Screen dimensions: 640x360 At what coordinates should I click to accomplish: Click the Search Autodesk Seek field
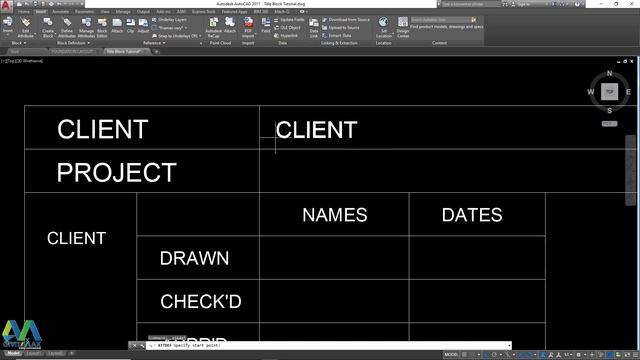click(x=441, y=20)
